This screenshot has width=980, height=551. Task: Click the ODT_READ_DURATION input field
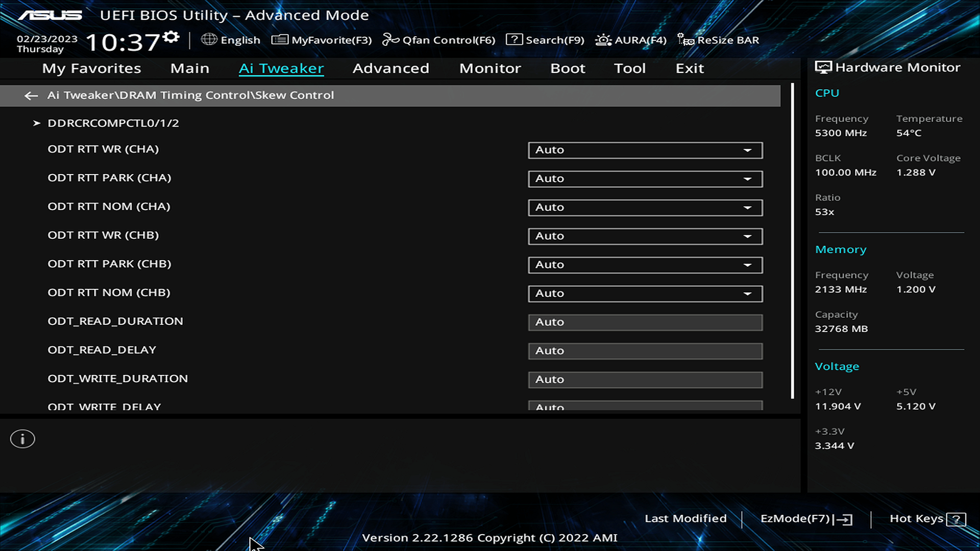click(x=645, y=322)
